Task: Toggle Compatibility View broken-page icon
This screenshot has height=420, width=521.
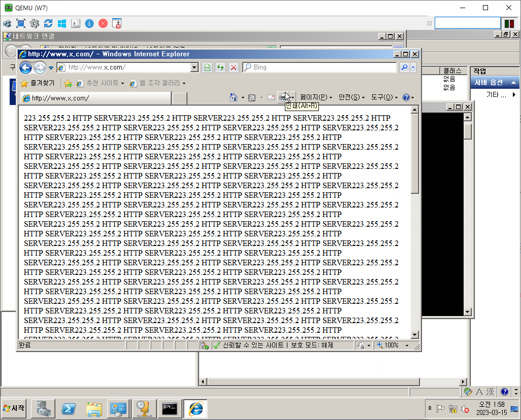Action: [x=207, y=67]
